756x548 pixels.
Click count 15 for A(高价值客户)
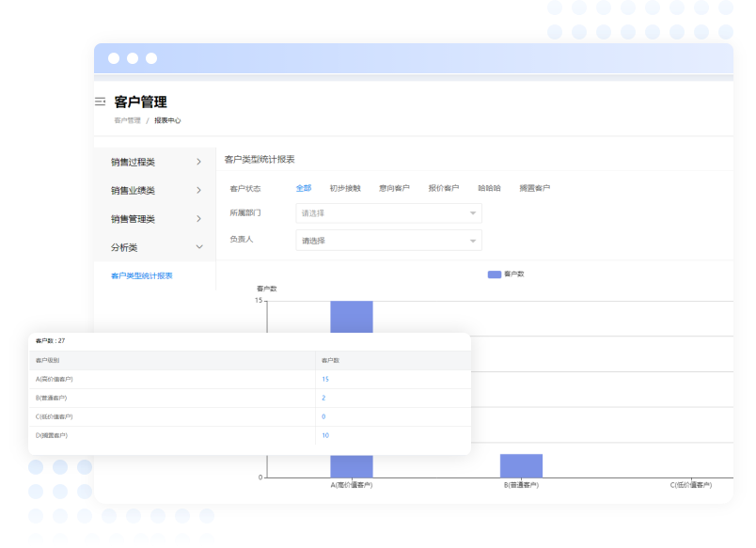pos(325,379)
